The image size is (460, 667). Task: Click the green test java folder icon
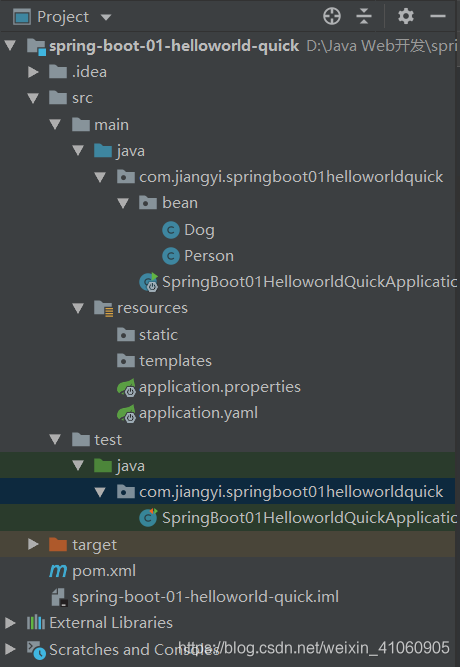(x=103, y=465)
